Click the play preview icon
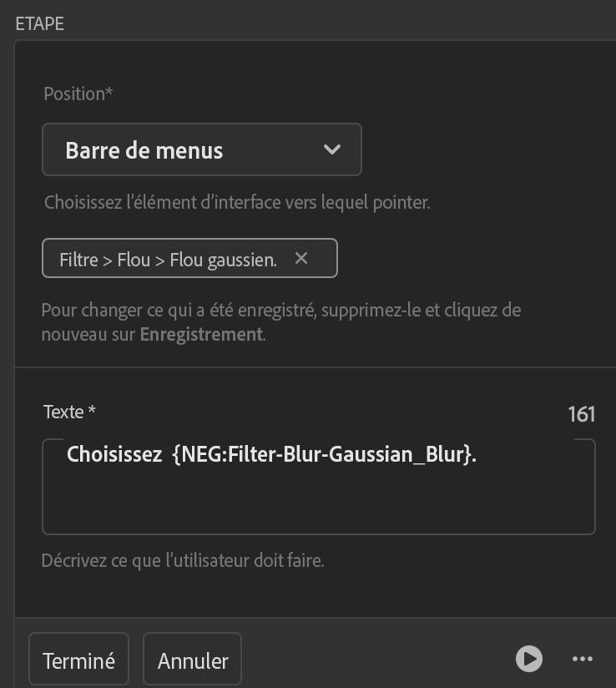The width and height of the screenshot is (616, 688). [x=528, y=659]
